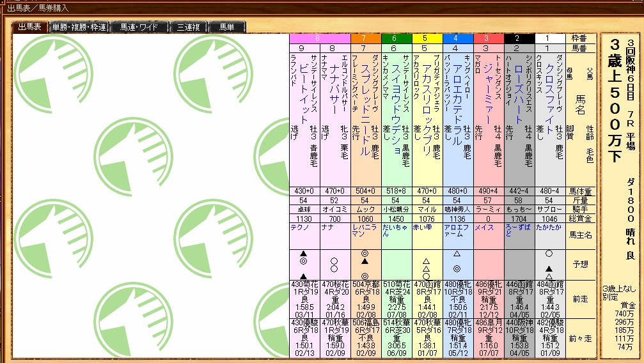644x363 pixels.
Task: Click the yellow frame 5 header cell
Action: coord(427,38)
